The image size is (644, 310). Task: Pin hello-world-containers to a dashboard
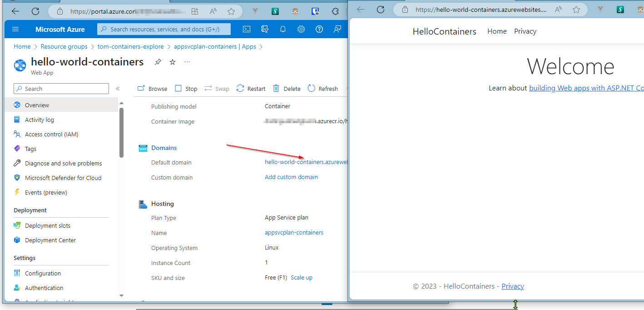click(158, 61)
